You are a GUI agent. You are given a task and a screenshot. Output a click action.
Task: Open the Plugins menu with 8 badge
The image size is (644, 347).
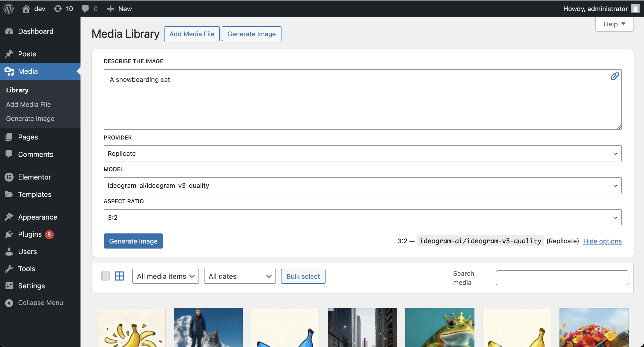40,234
